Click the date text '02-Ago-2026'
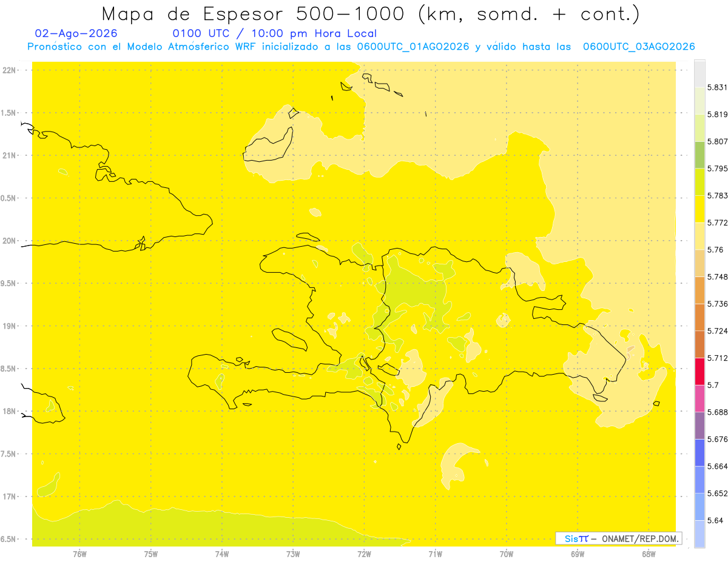The width and height of the screenshot is (728, 562). [76, 33]
